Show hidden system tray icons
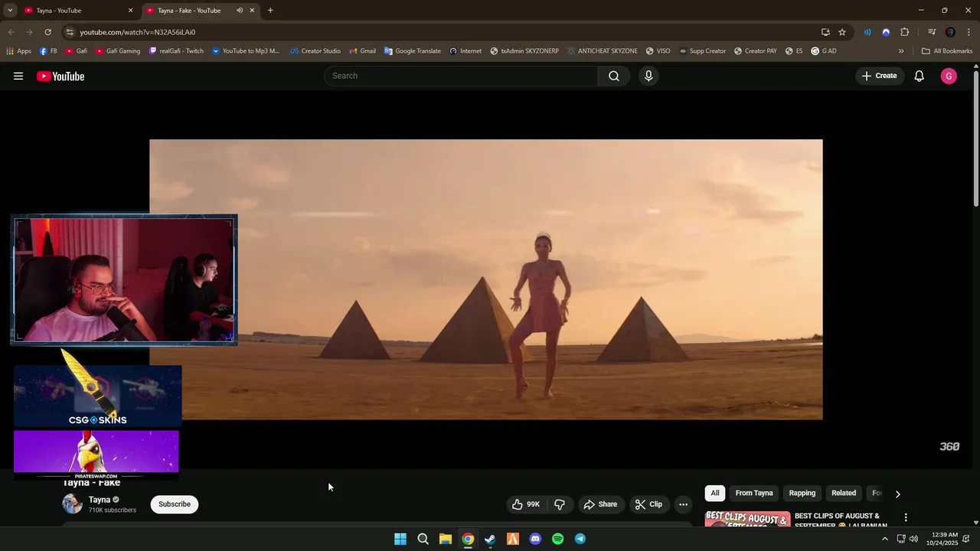Viewport: 980px width, 551px height. (x=885, y=539)
